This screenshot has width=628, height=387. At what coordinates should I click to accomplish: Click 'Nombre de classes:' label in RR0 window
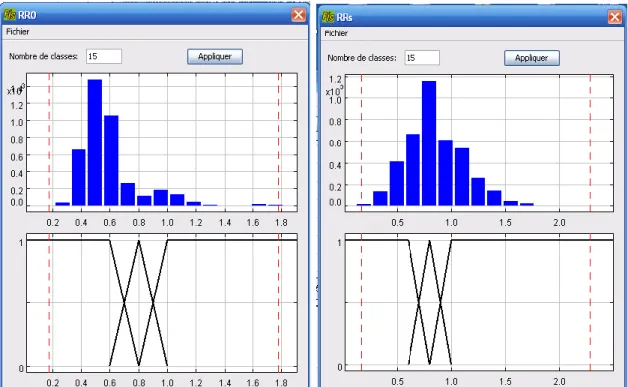[x=43, y=56]
